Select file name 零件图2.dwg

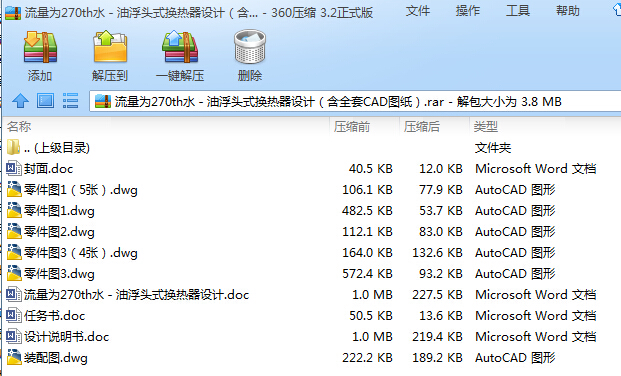pos(59,232)
